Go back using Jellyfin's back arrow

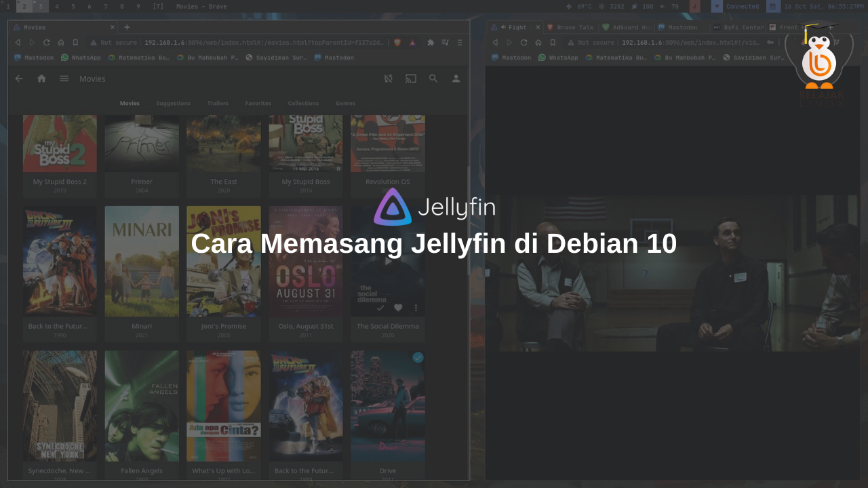pos(19,79)
